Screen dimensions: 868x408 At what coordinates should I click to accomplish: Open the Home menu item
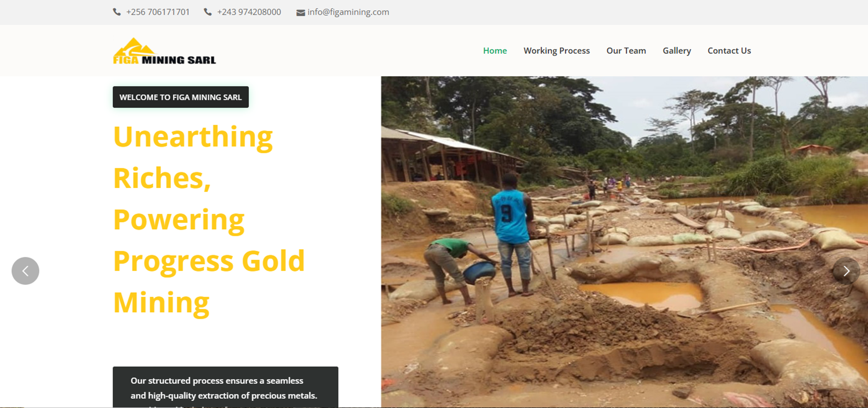[x=495, y=51]
